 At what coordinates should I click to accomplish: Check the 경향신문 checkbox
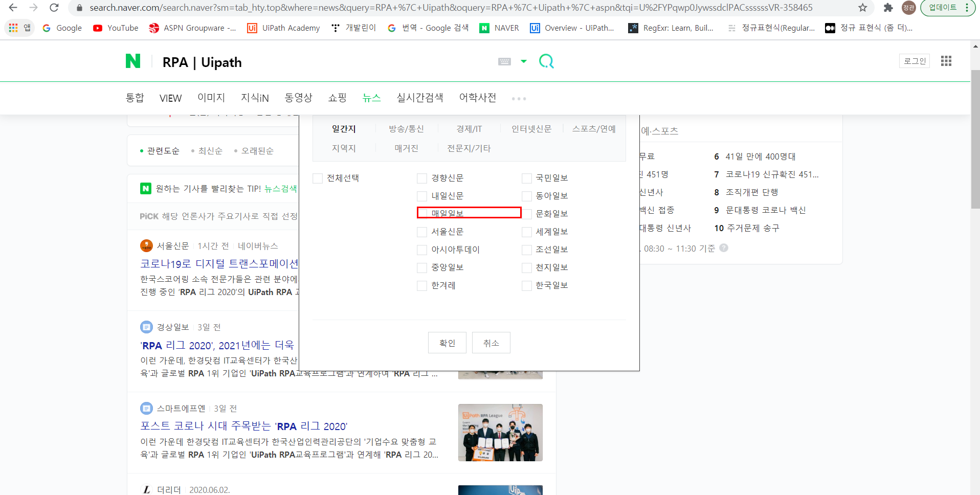coord(422,178)
